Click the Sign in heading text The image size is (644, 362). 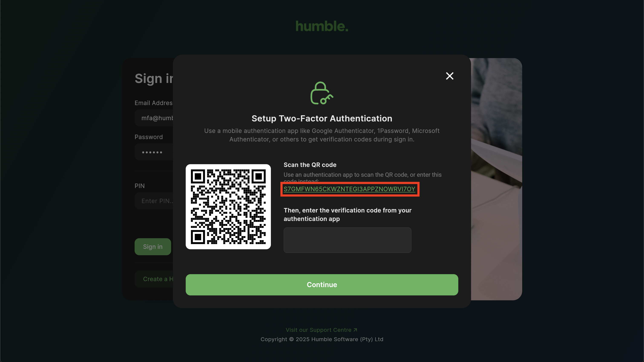[154, 78]
